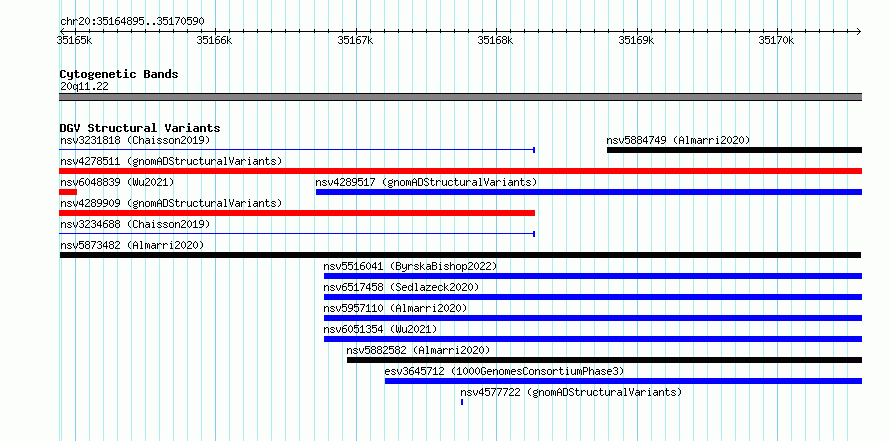Click the Cytogenetic Bands track title
890x441 pixels.
point(119,74)
